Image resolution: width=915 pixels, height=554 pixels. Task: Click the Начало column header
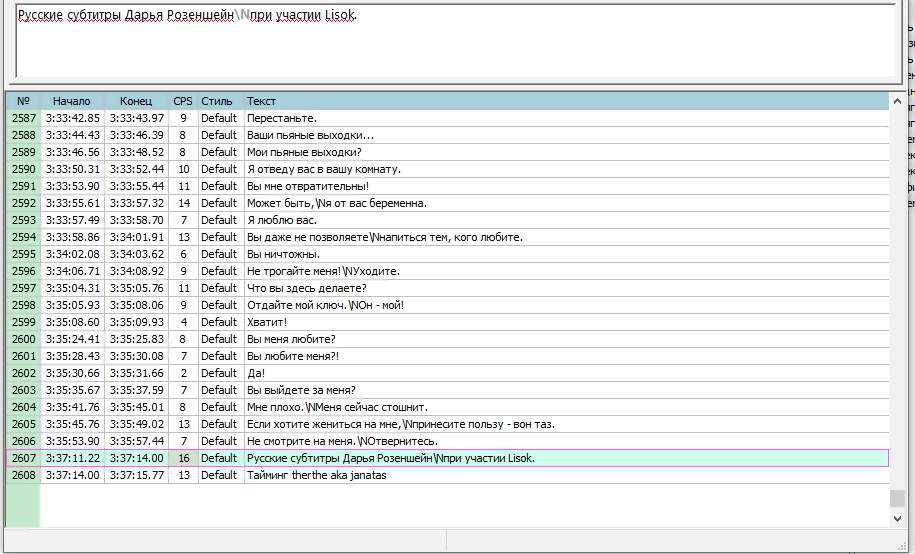[x=72, y=101]
